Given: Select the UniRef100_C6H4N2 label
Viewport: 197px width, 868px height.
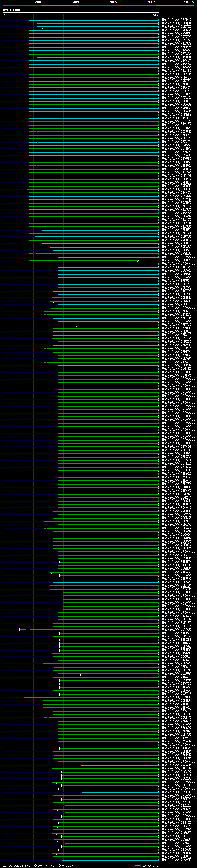Looking at the screenshot, I should 176,531.
